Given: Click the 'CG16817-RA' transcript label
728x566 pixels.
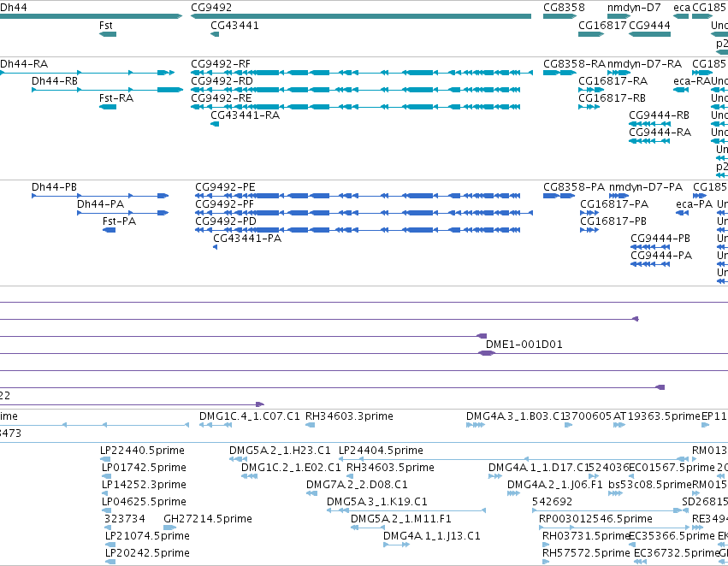Looking at the screenshot, I should coord(613,81).
